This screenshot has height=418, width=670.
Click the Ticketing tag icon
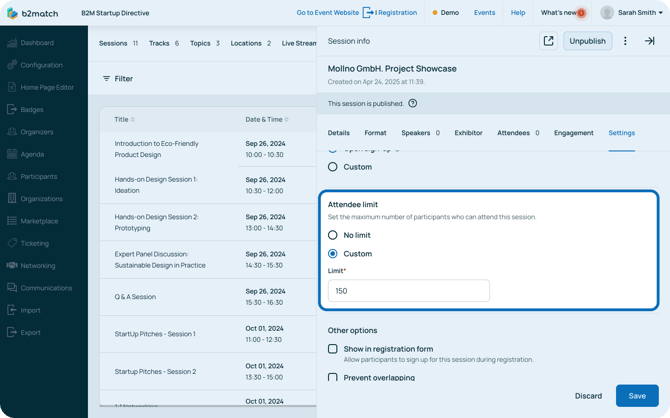pos(12,243)
